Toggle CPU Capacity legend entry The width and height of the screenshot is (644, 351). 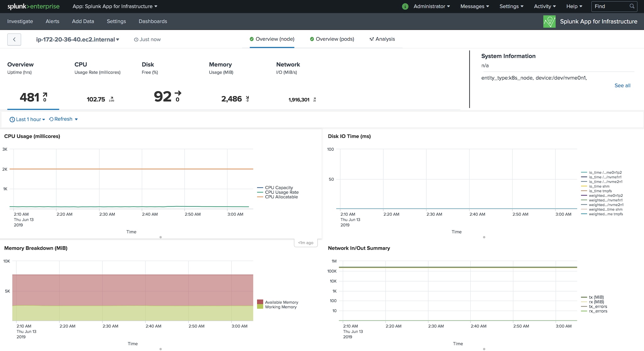275,188
